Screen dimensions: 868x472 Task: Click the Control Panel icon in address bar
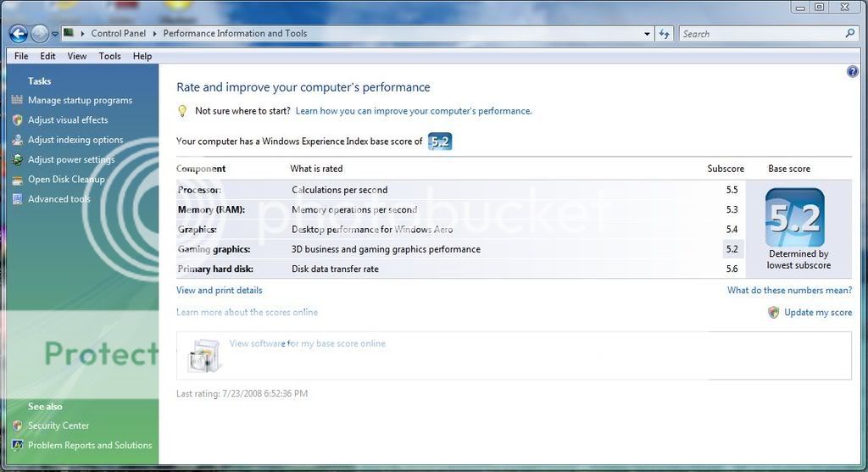69,33
